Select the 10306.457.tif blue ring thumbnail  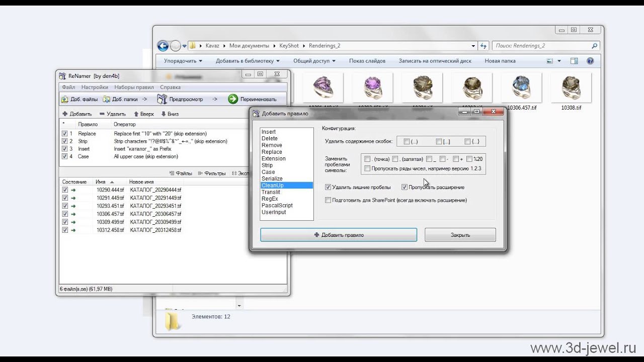click(521, 88)
